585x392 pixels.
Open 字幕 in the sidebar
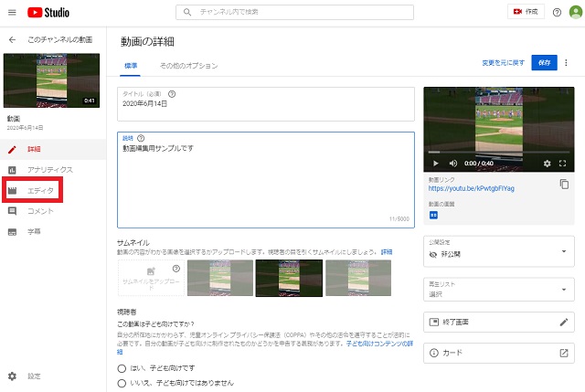[x=53, y=231]
